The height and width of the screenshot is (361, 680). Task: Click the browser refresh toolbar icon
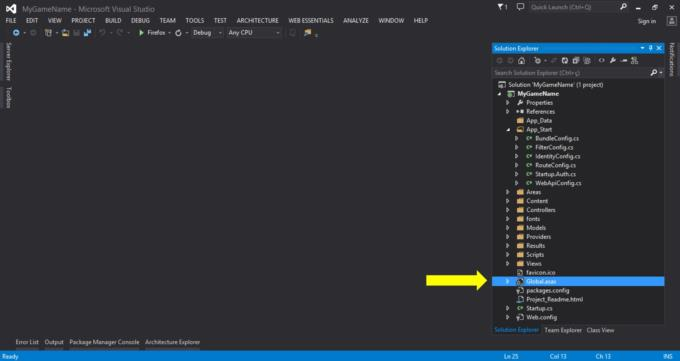(x=178, y=33)
